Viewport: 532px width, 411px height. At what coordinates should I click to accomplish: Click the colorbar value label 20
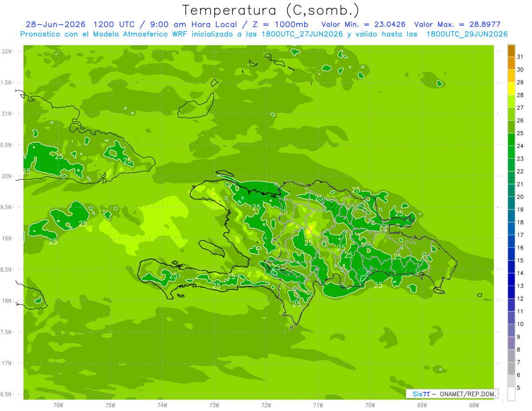click(520, 197)
